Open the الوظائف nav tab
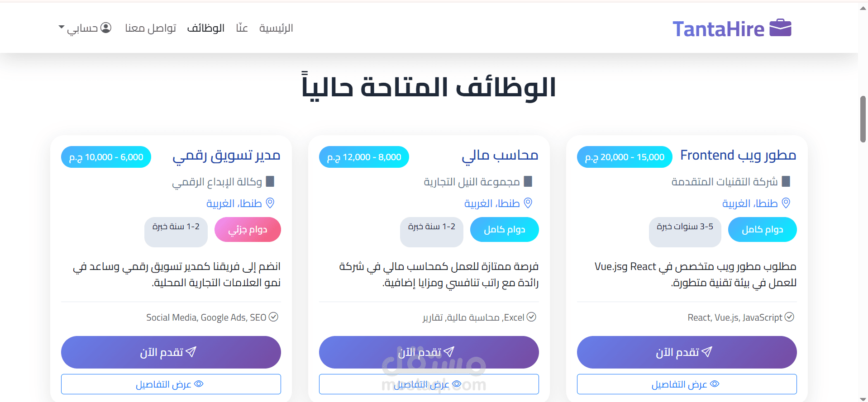The height and width of the screenshot is (402, 868). pos(206,28)
